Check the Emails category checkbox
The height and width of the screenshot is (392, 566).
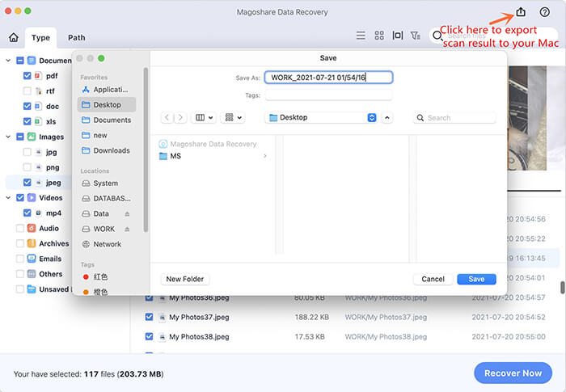point(20,259)
